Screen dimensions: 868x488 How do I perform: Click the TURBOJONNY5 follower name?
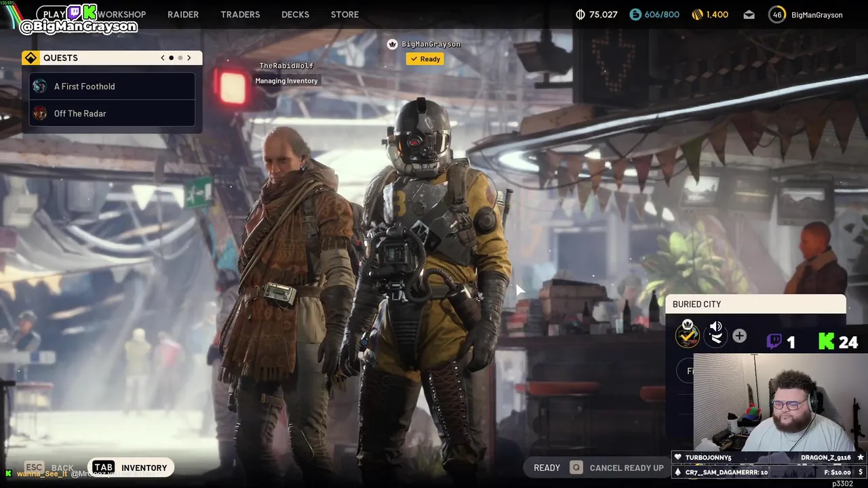point(708,457)
